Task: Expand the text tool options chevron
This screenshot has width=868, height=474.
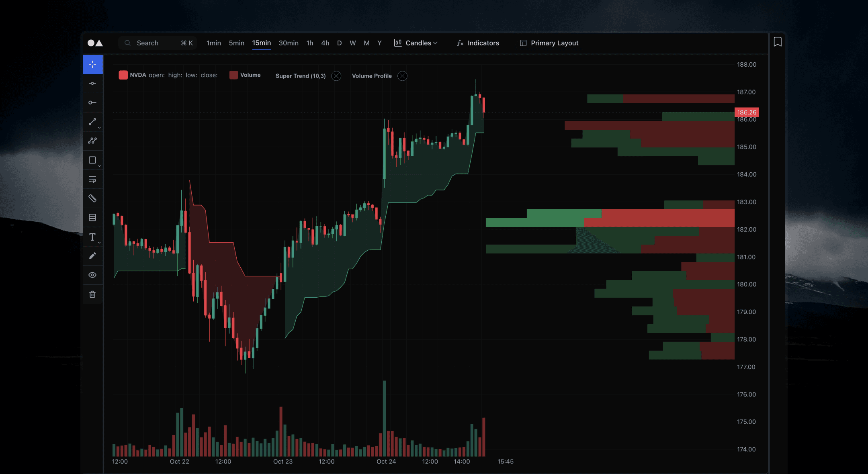Action: tap(98, 243)
